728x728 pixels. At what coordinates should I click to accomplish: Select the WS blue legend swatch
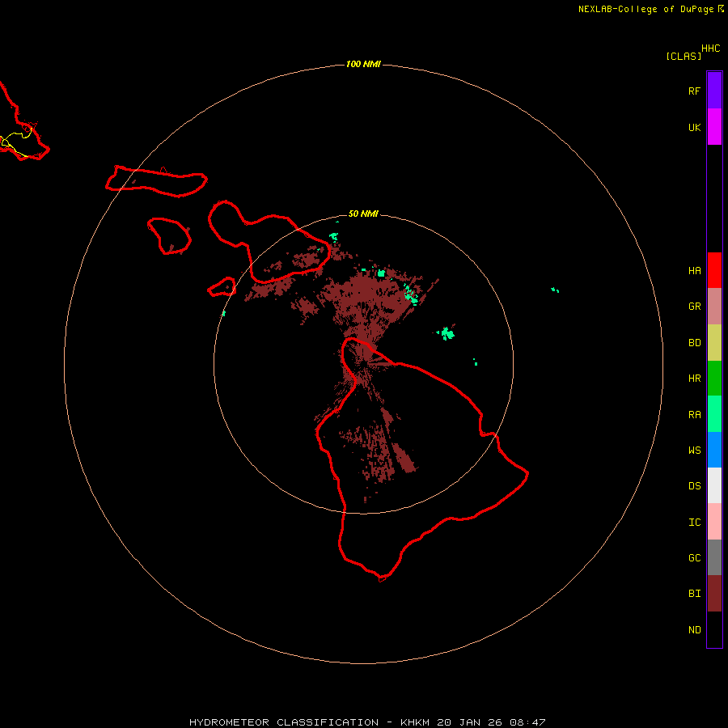click(x=714, y=450)
